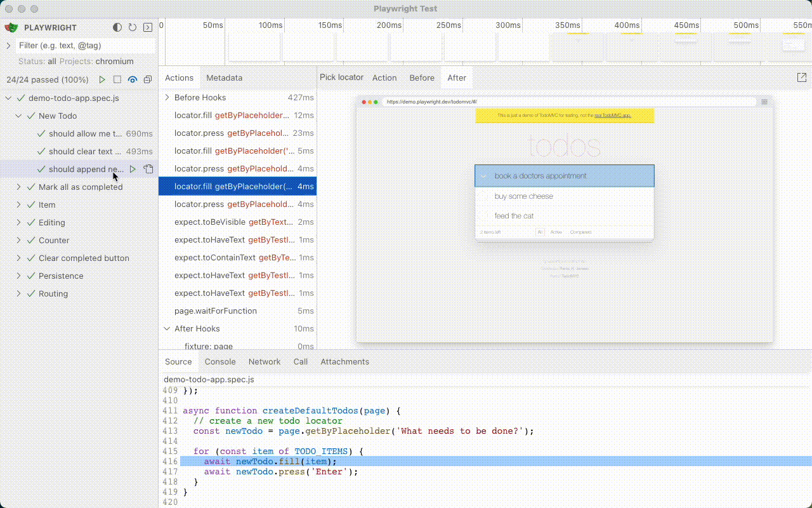Expand the filter options chevron

tap(8, 46)
